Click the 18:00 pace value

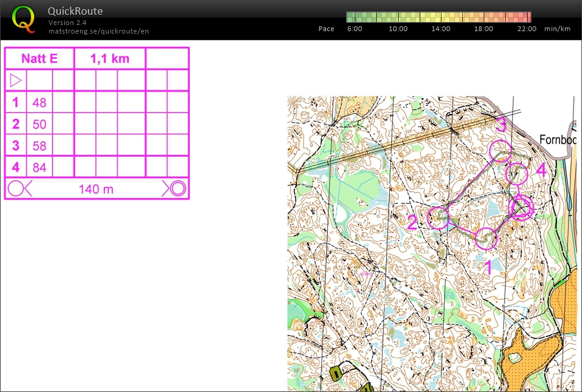[484, 29]
